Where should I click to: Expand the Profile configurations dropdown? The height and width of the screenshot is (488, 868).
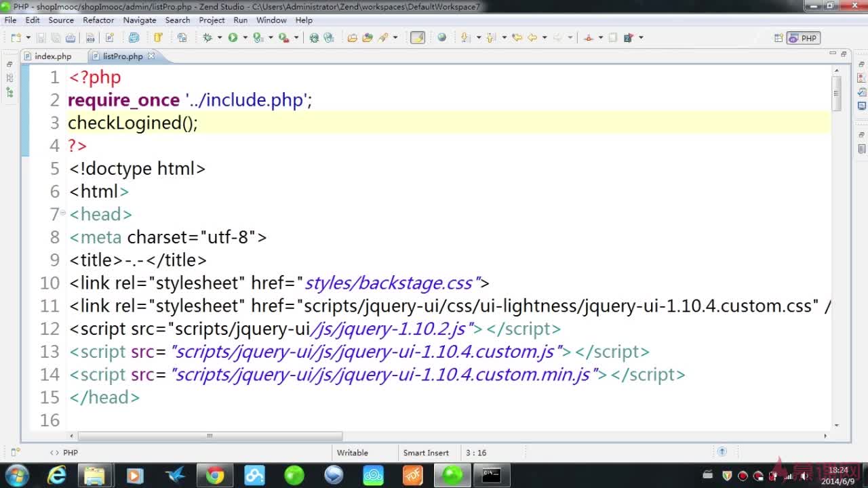[x=271, y=38]
